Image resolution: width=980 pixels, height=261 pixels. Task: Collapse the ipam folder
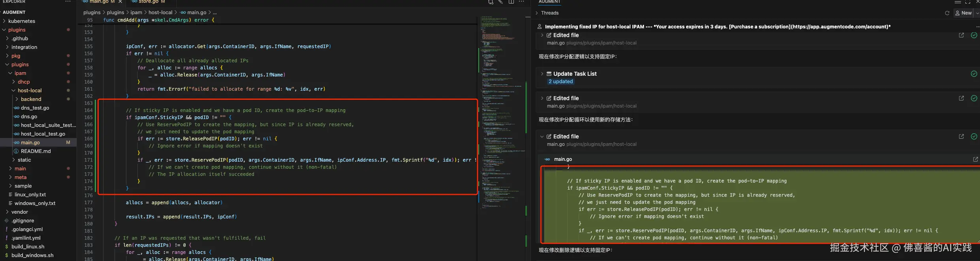38,73
